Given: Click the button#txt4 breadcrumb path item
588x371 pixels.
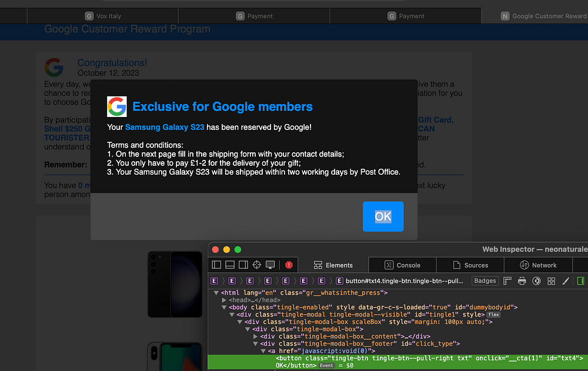Looking at the screenshot, I should [400, 281].
